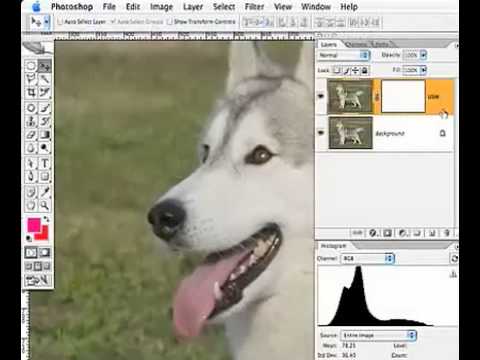480x360 pixels.
Task: Switch to the Channels tab
Action: 357,44
